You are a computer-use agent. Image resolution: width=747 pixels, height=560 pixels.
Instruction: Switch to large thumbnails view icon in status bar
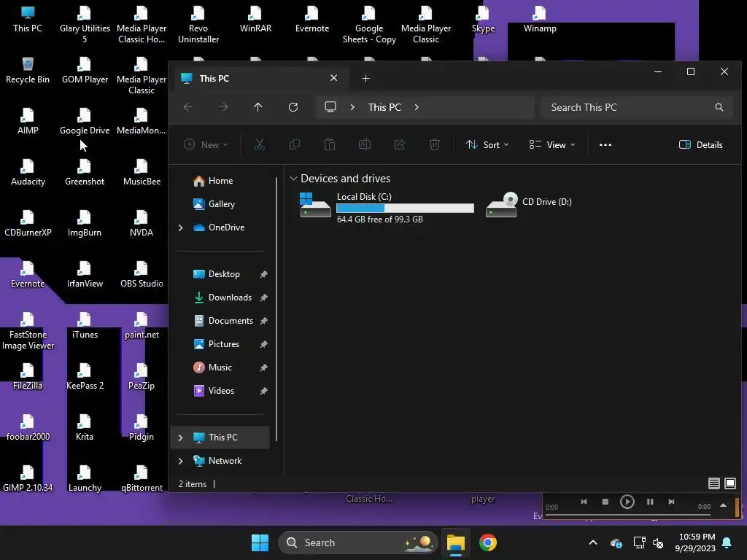[729, 484]
